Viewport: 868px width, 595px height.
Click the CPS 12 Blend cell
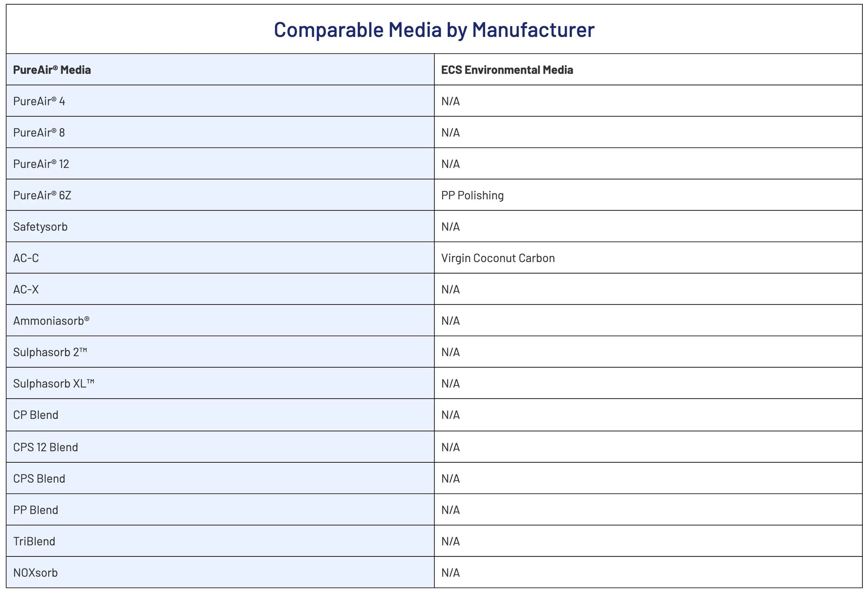click(x=46, y=447)
